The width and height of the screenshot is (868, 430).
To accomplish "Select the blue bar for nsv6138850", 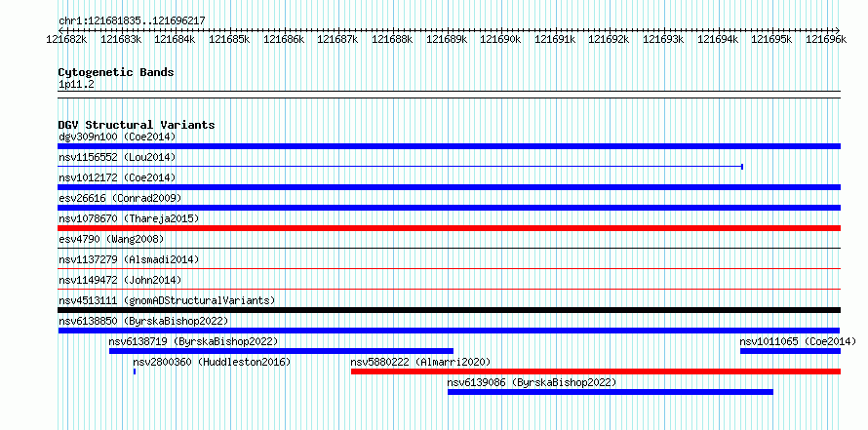I will pos(449,331).
